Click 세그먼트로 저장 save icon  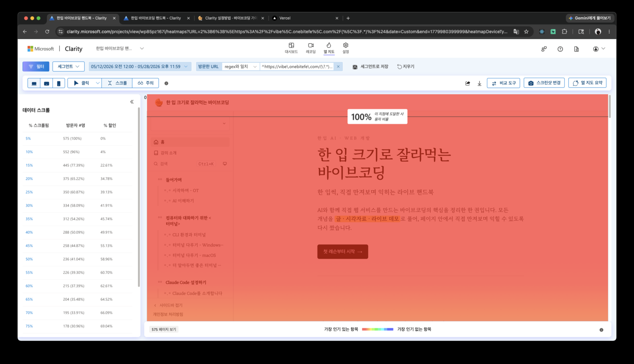355,67
